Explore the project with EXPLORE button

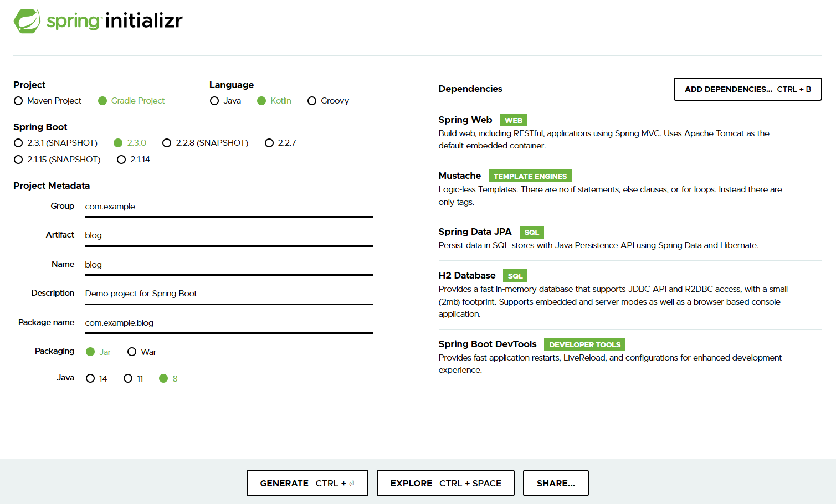[445, 483]
